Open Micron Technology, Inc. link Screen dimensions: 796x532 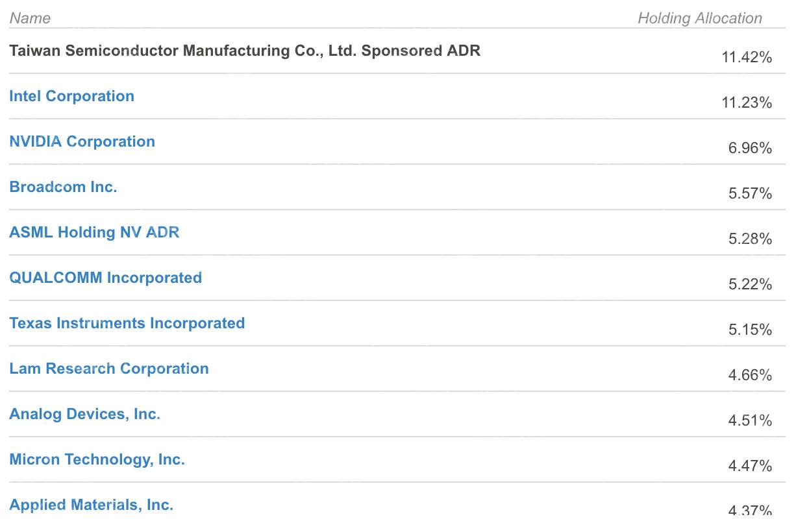click(97, 459)
